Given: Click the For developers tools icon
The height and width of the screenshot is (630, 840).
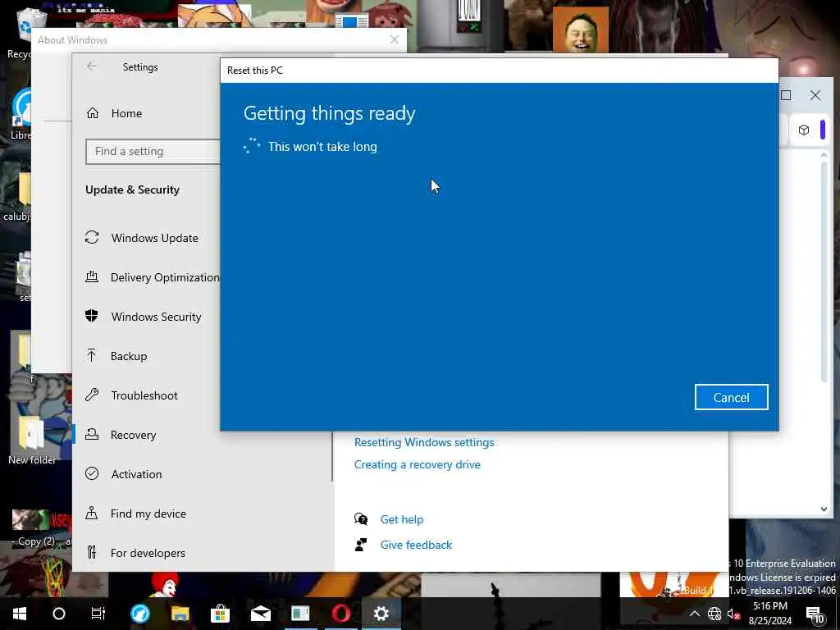Looking at the screenshot, I should coord(92,552).
